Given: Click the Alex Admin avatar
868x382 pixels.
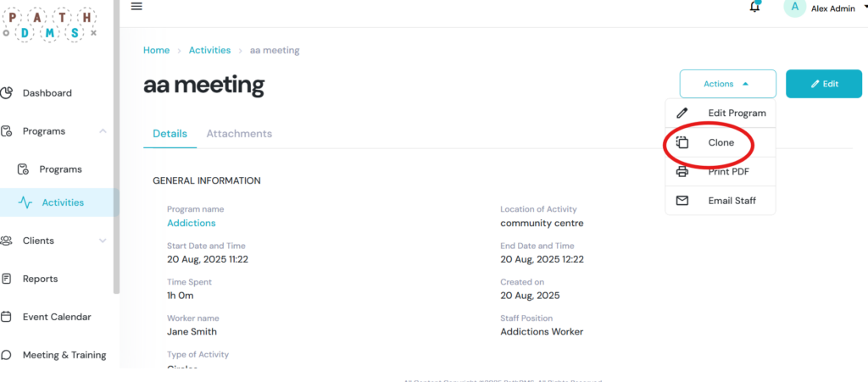Looking at the screenshot, I should tap(794, 8).
